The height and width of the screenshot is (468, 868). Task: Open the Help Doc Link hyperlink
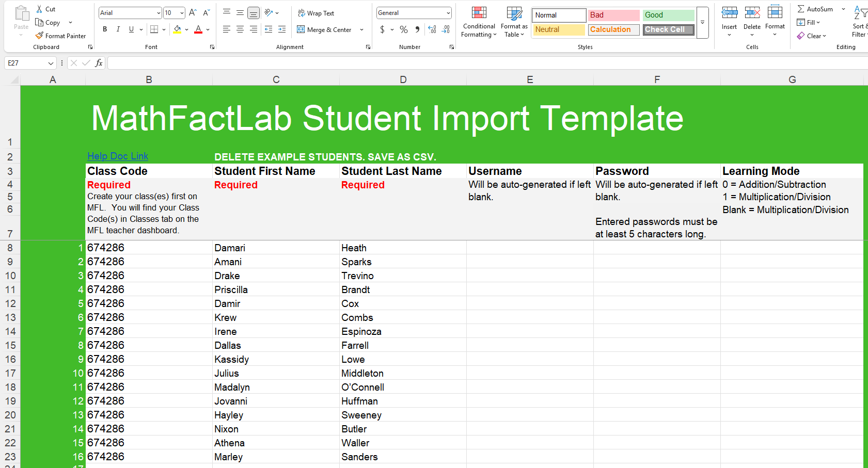click(x=118, y=156)
